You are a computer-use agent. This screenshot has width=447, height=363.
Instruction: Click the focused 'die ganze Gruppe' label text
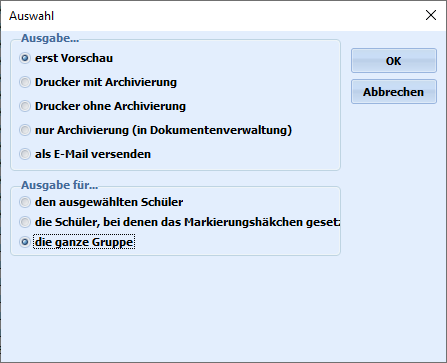click(x=84, y=242)
